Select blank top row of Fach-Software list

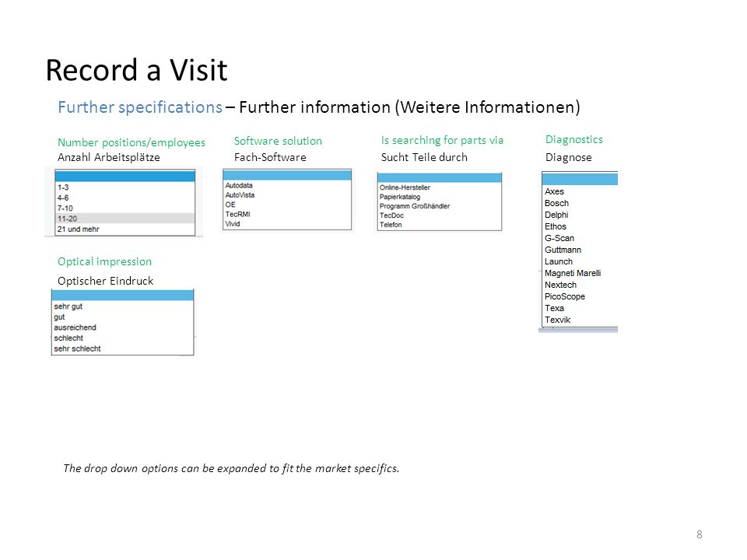[x=287, y=175]
